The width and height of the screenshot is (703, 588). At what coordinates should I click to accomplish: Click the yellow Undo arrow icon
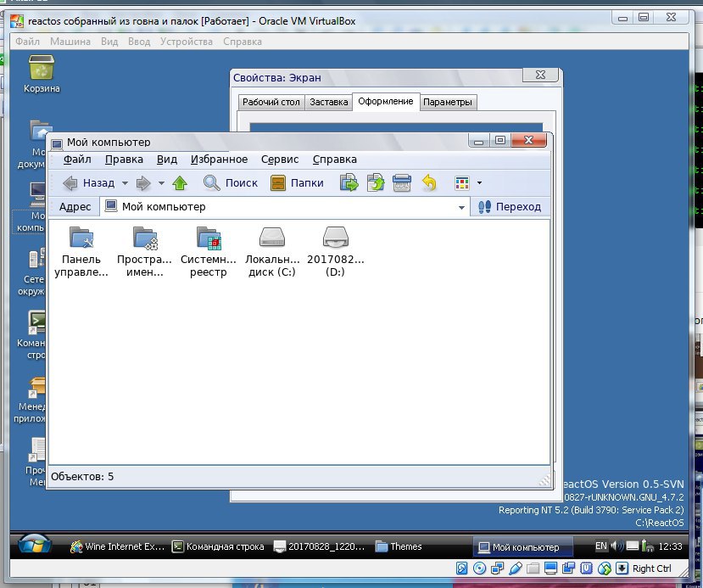coord(429,183)
